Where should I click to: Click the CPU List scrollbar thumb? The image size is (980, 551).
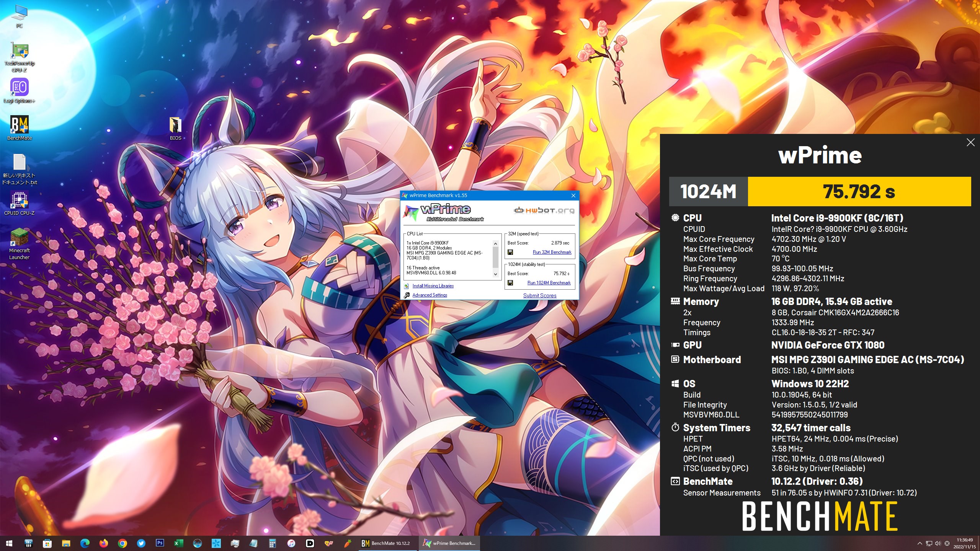(x=495, y=257)
